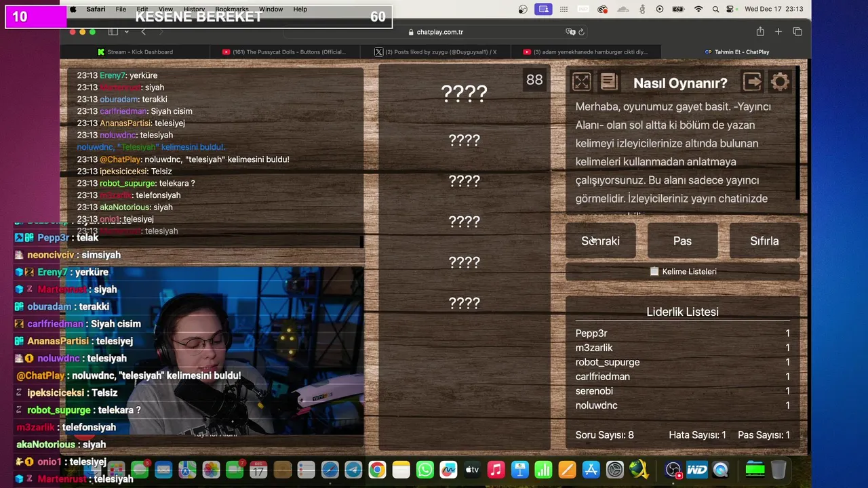The image size is (868, 488).
Task: Click the play circle menu bar icon
Action: (x=660, y=9)
